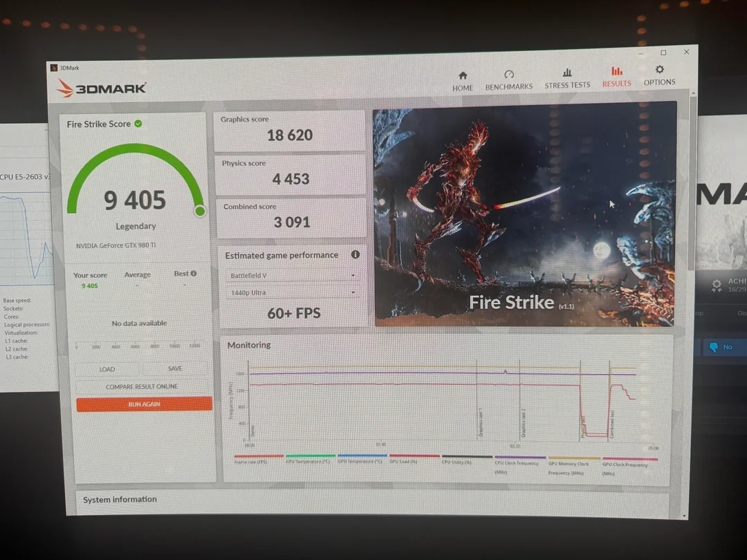Click the Graphics test 1 marker in the chart
Screen dimensions: 747x560
click(x=480, y=423)
